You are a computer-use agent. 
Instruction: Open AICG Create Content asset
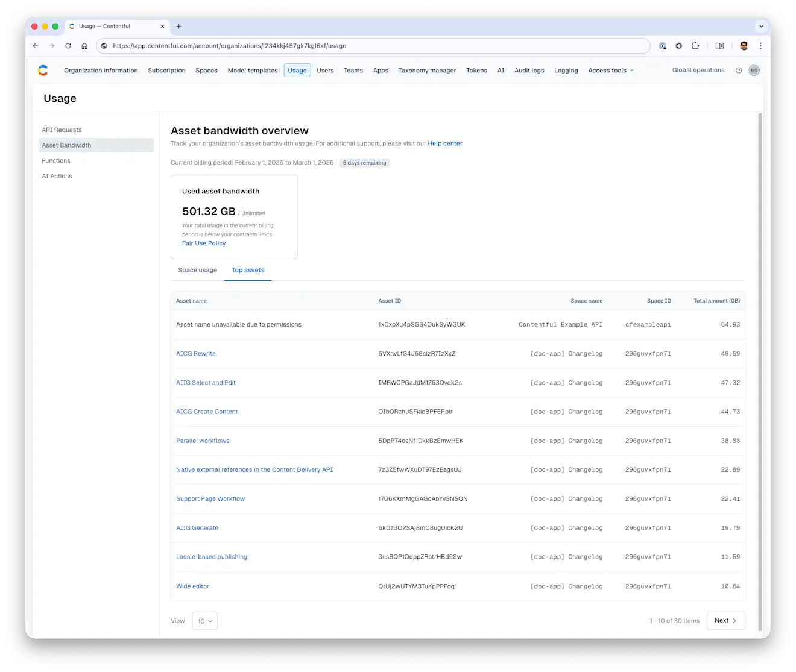pos(207,412)
